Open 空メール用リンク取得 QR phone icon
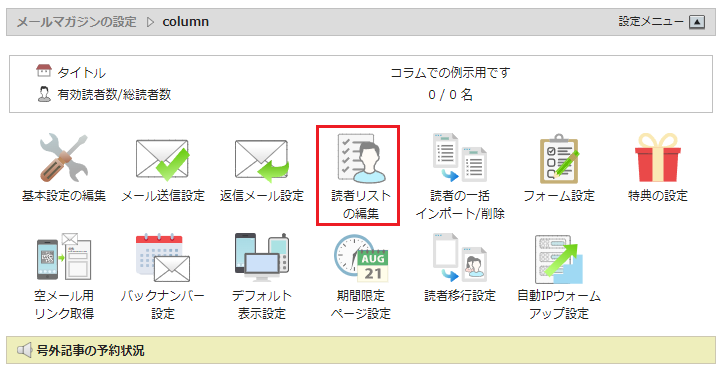Viewport: 723px width, 370px height. (x=64, y=257)
